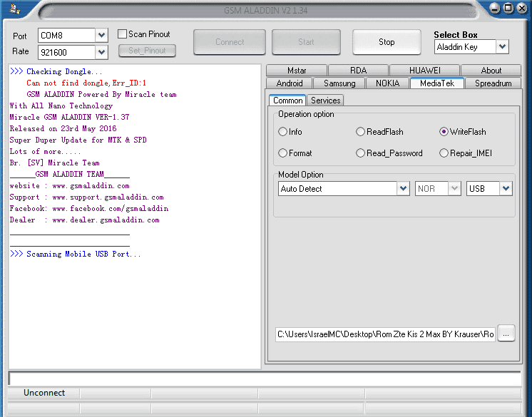This screenshot has width=532, height=417.
Task: Click the Port COM8 text field
Action: (x=66, y=35)
